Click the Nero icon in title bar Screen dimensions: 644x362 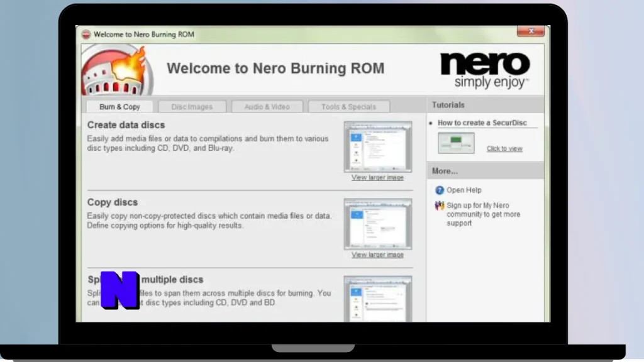click(x=86, y=35)
